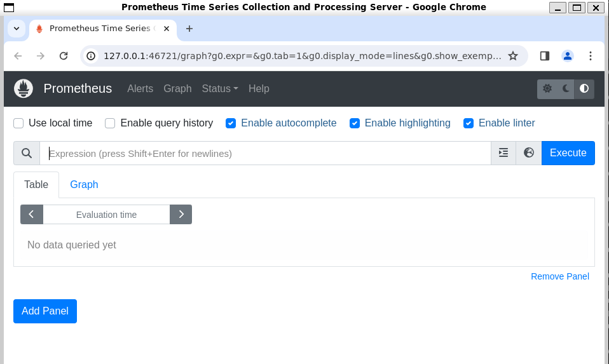609x364 pixels.
Task: Enable the Use local time checkbox
Action: point(19,123)
